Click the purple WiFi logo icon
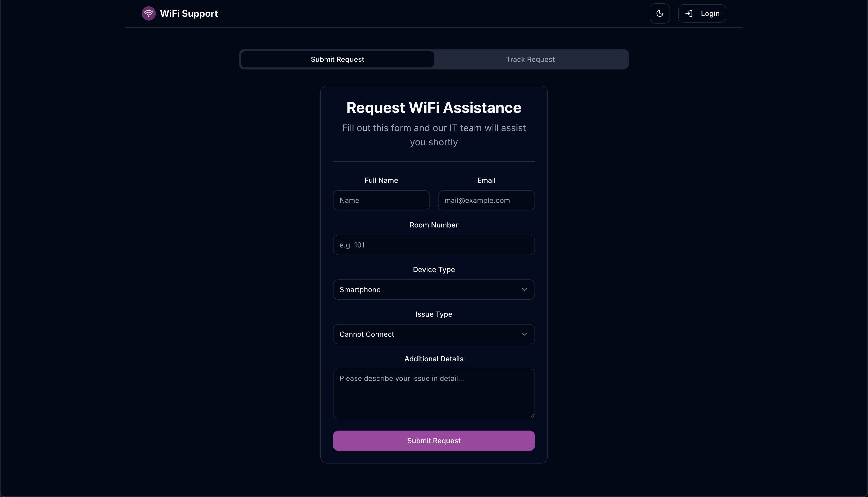This screenshot has height=497, width=868. 148,14
